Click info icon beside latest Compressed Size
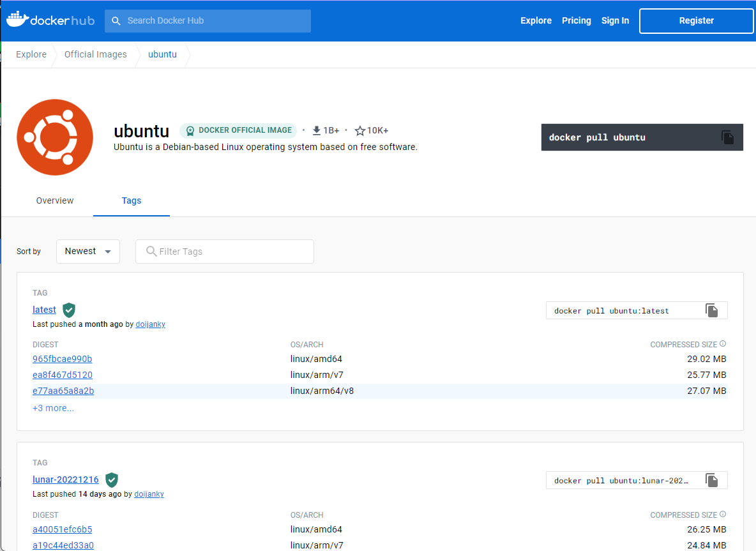This screenshot has width=756, height=551. pos(723,343)
